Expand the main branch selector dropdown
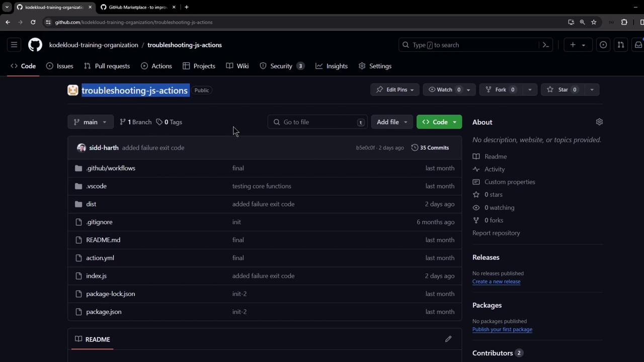Image resolution: width=644 pixels, height=362 pixels. [90, 122]
